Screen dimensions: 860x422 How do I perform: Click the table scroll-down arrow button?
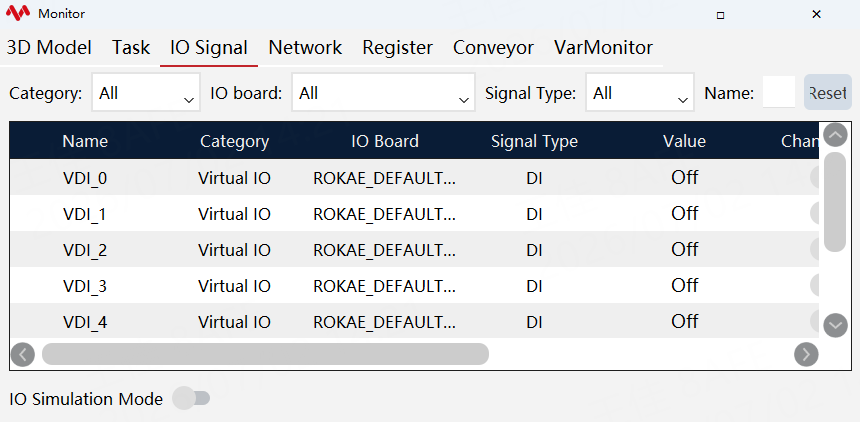point(835,325)
